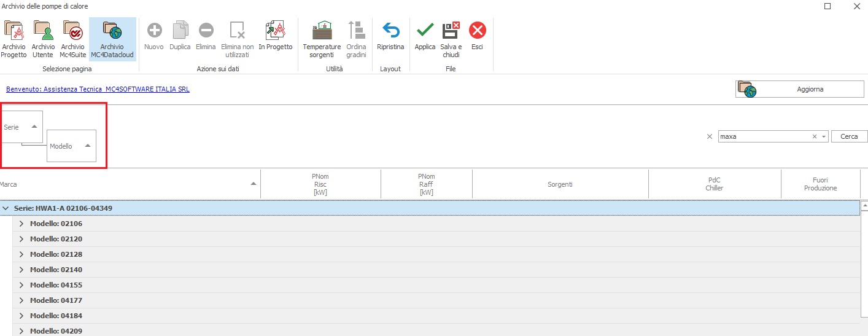The image size is (868, 336).
Task: Click the search field containing maxa
Action: (x=764, y=136)
